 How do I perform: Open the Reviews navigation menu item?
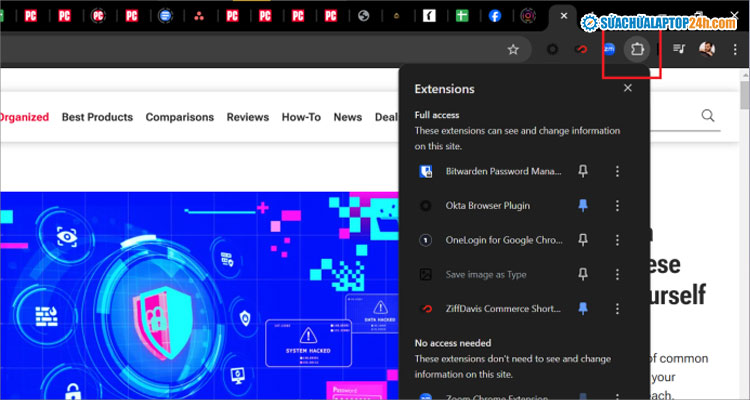[x=247, y=117]
